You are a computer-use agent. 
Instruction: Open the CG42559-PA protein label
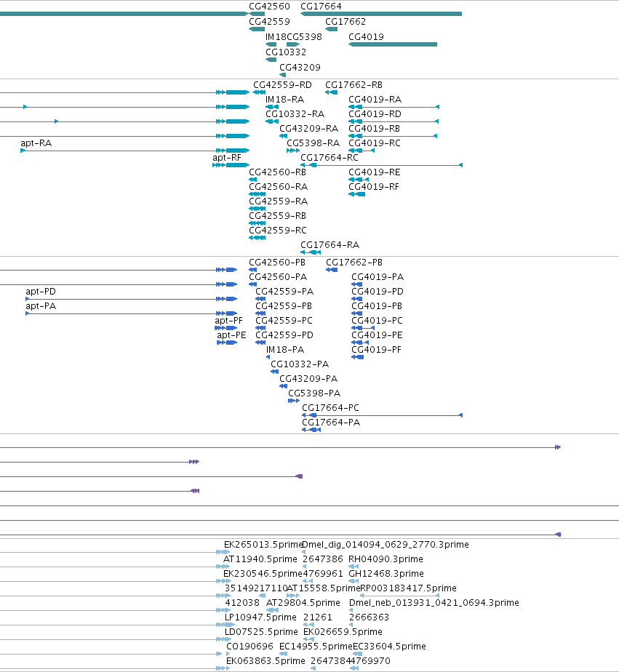pyautogui.click(x=284, y=292)
